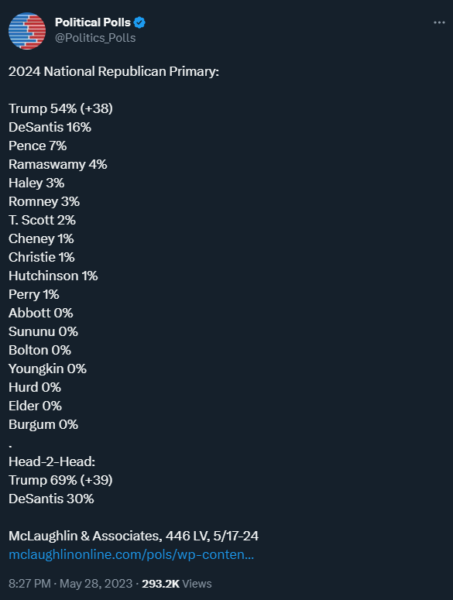Click the 8:27 PM timestamp
Image resolution: width=453 pixels, height=600 pixels.
(29, 584)
